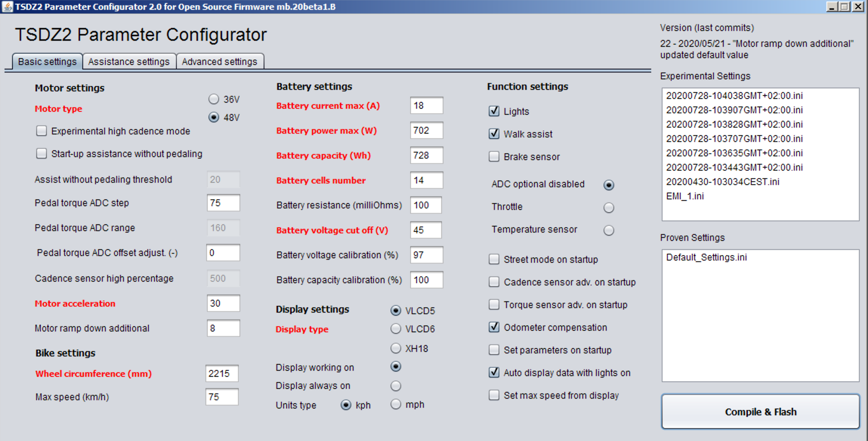Edit the Battery voltage cut off field
The width and height of the screenshot is (868, 441).
pyautogui.click(x=426, y=230)
